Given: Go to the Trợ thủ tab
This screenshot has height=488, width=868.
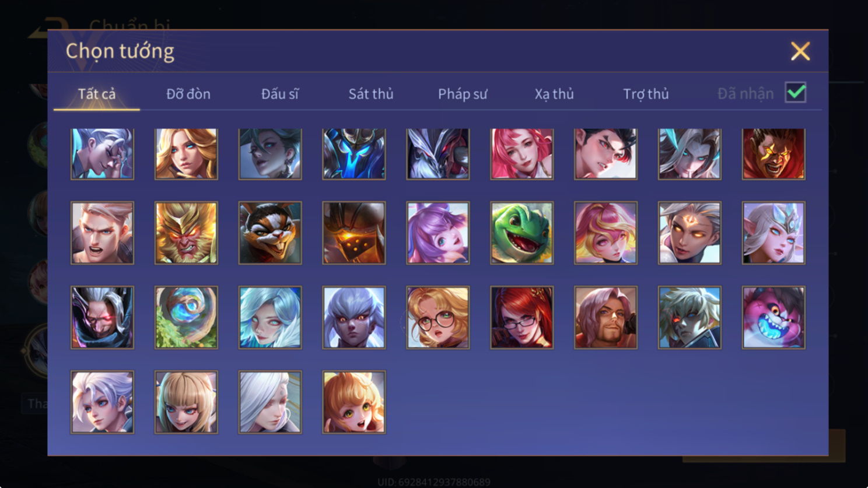Looking at the screenshot, I should pyautogui.click(x=646, y=94).
